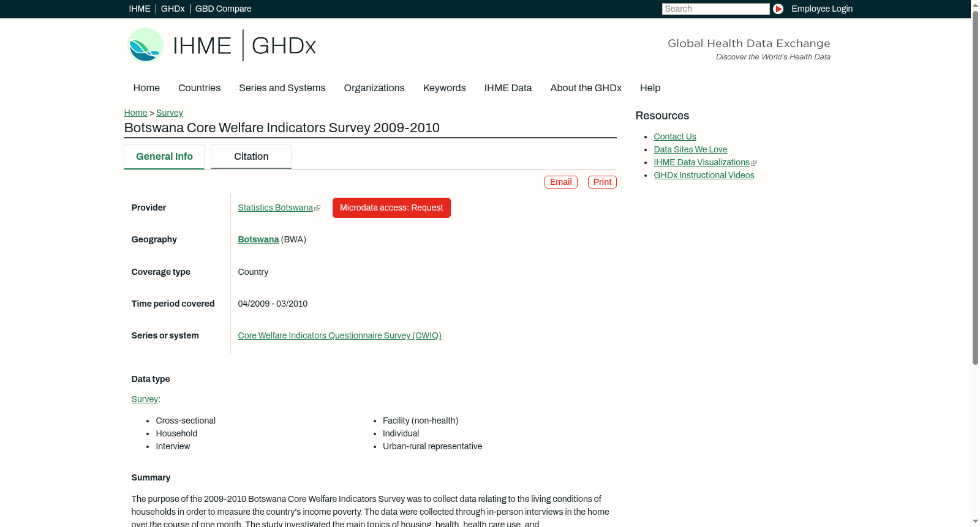Open Core Welfare Indicators Questionnaire Survey link
The image size is (980, 527).
340,335
